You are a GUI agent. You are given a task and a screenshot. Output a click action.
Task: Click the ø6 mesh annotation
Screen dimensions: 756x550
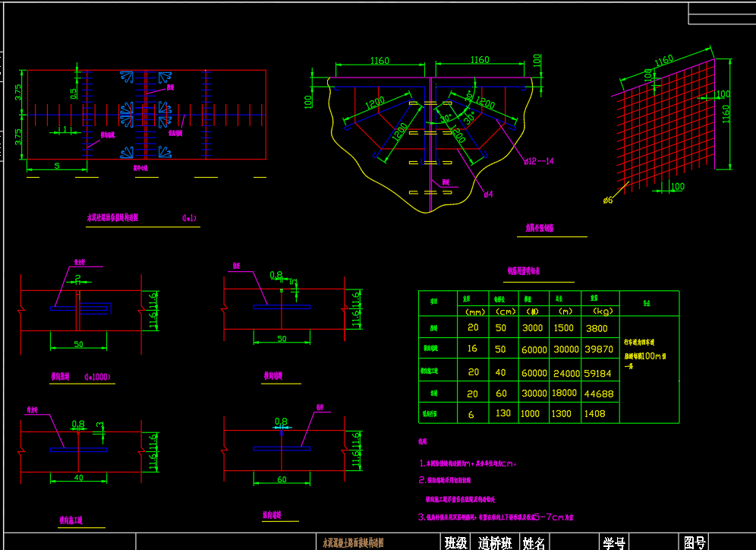(x=607, y=201)
